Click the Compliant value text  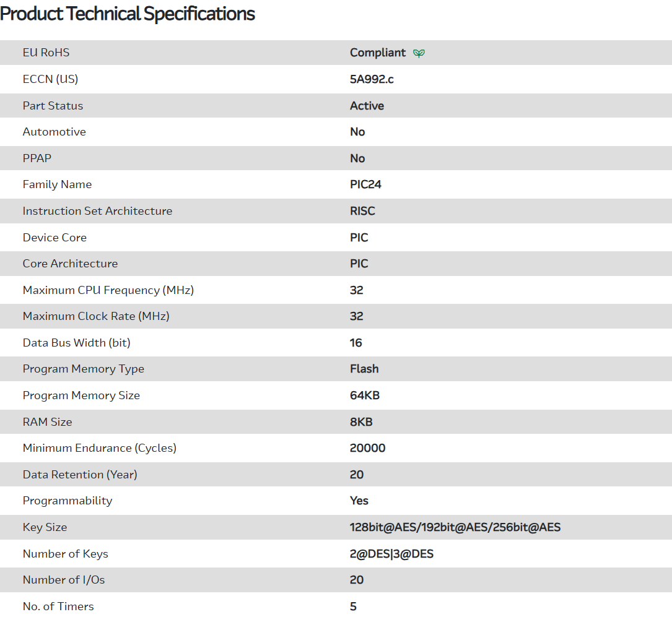(378, 53)
